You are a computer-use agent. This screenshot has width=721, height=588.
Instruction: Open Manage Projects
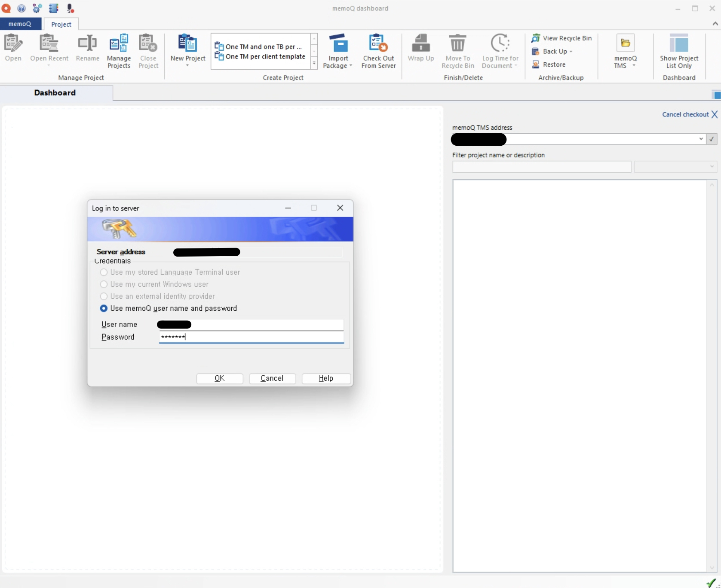coord(119,51)
